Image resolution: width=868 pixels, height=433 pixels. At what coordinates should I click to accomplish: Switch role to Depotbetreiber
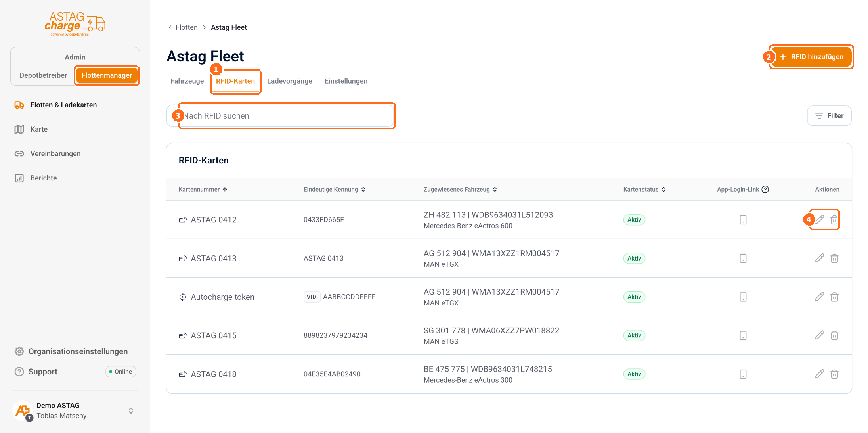click(43, 75)
